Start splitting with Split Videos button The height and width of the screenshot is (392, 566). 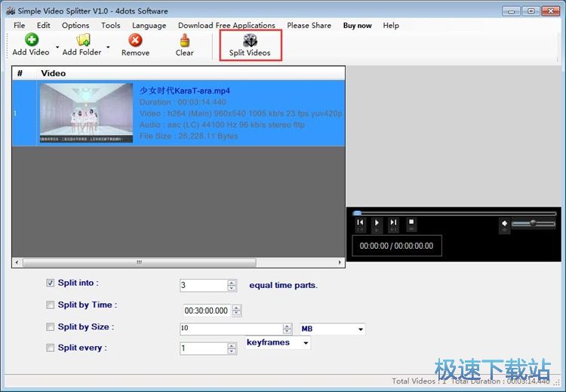[x=250, y=45]
